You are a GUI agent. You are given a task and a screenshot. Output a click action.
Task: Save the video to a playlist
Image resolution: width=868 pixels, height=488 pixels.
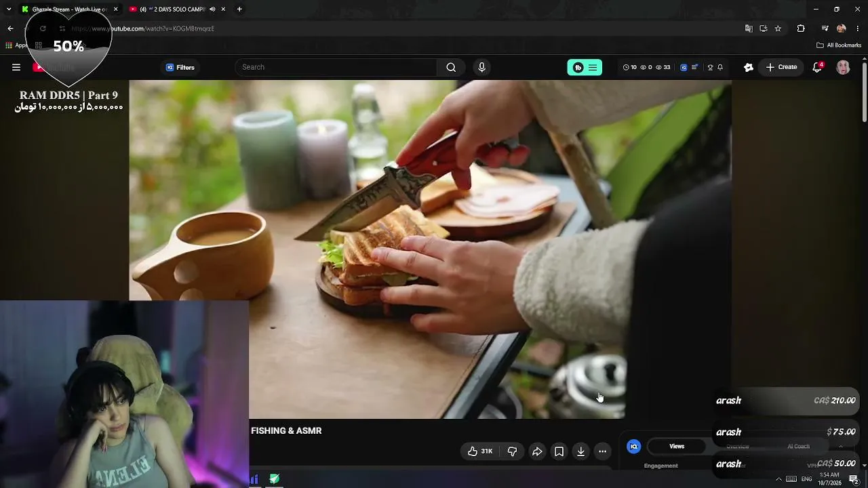[x=559, y=451]
